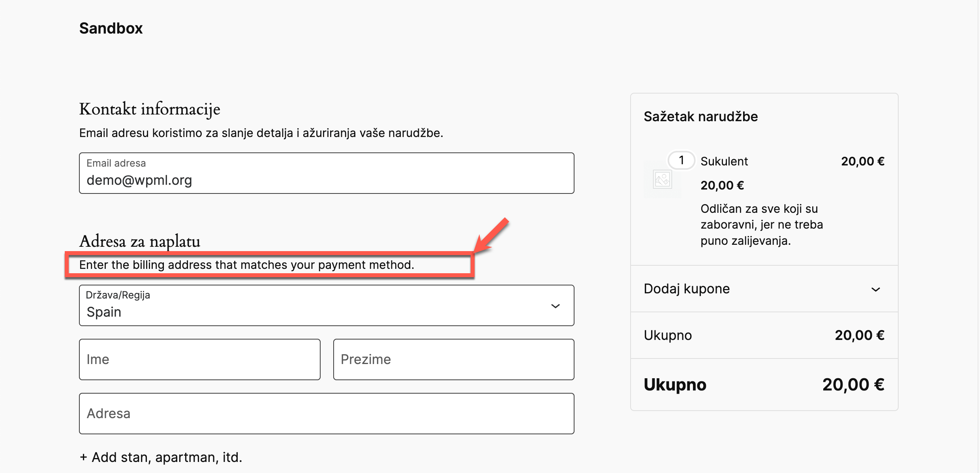Open the Država/Regija dropdown showing Spain

tap(326, 306)
